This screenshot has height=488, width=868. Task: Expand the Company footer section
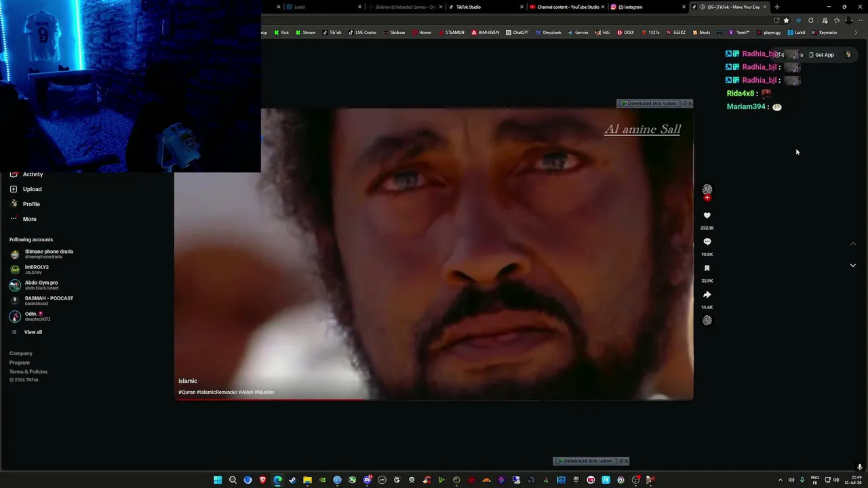[x=21, y=353]
